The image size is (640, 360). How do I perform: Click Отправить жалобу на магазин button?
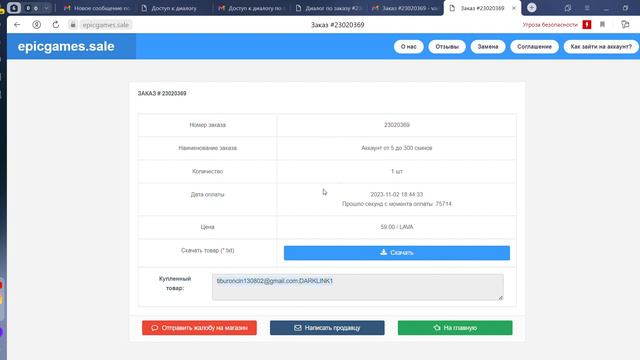199,328
